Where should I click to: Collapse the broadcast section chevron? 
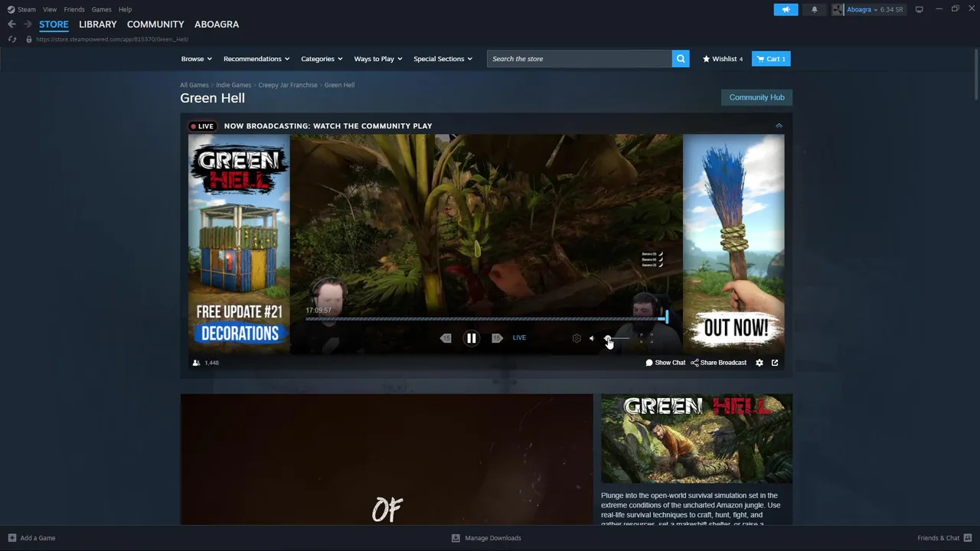(779, 126)
